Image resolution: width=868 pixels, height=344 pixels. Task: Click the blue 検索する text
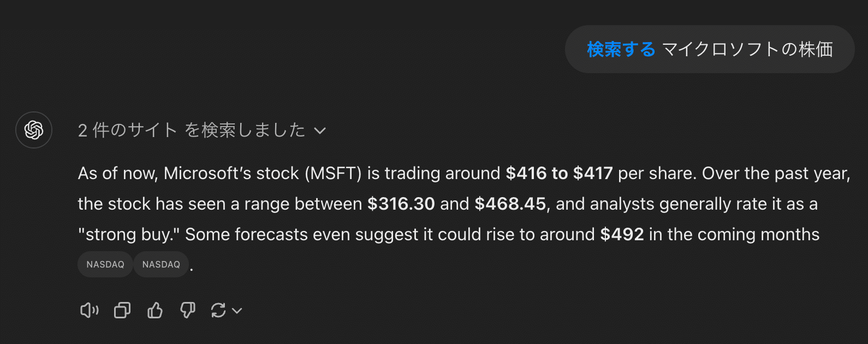(x=621, y=49)
